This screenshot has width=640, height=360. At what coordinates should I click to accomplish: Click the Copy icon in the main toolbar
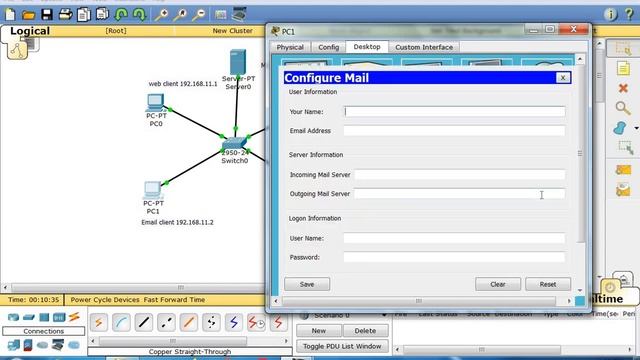[x=84, y=15]
